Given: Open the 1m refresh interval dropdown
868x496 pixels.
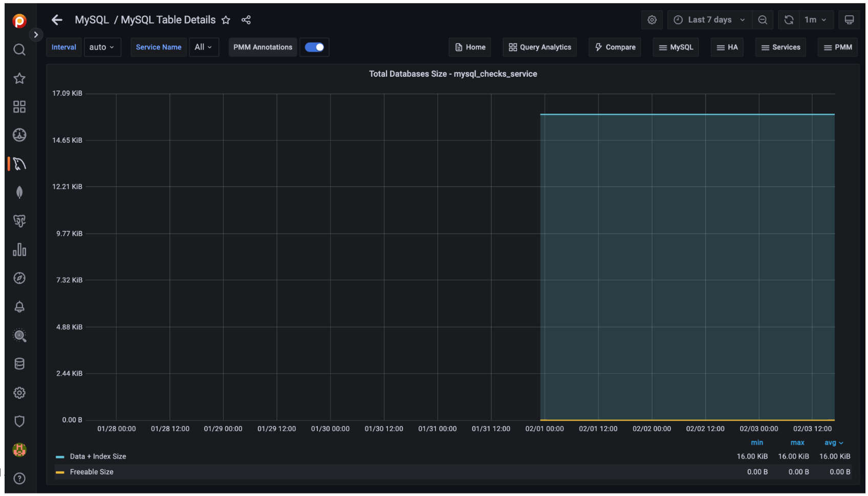Looking at the screenshot, I should 816,20.
